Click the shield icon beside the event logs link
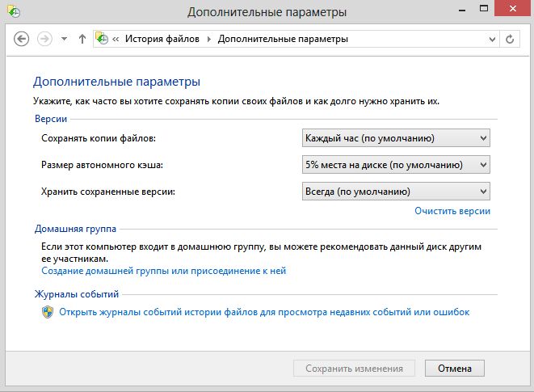This screenshot has height=392, width=534. [x=48, y=312]
